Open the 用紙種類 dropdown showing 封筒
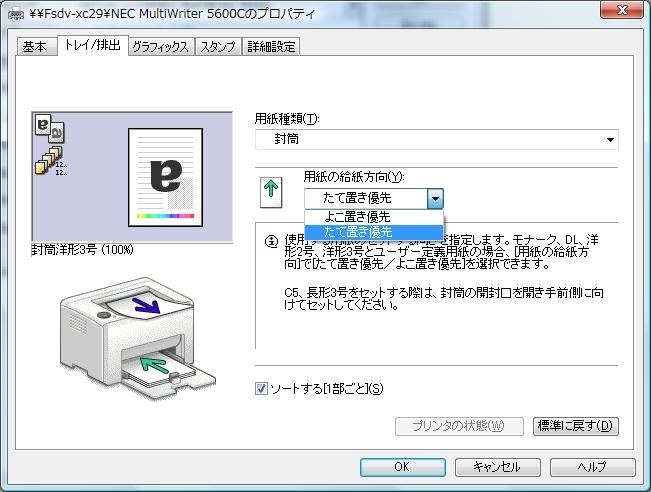 click(x=437, y=140)
